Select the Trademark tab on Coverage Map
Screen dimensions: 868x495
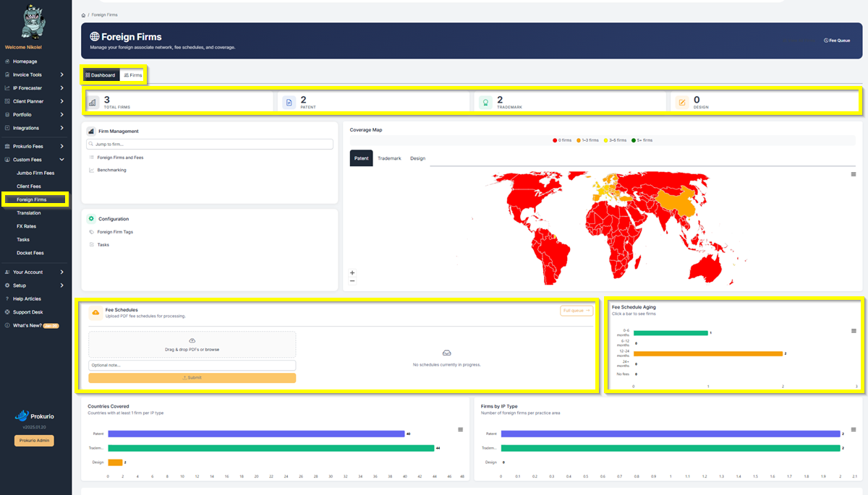[x=389, y=158]
